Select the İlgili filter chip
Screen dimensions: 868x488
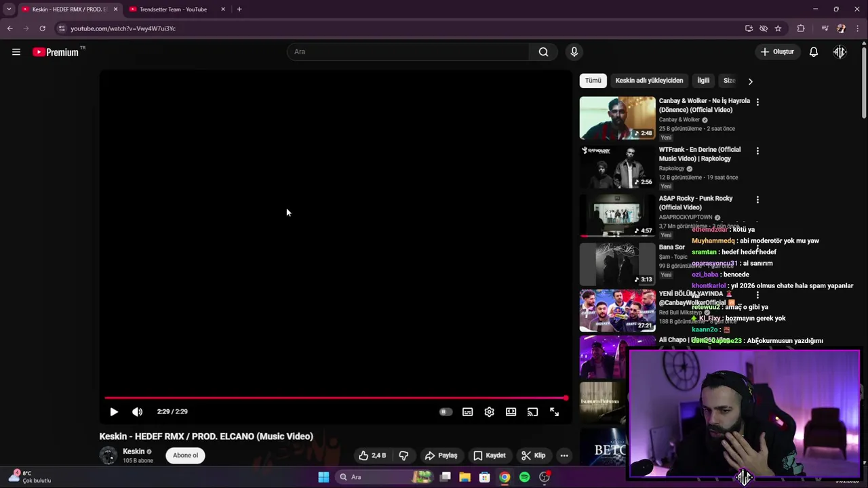pyautogui.click(x=703, y=81)
